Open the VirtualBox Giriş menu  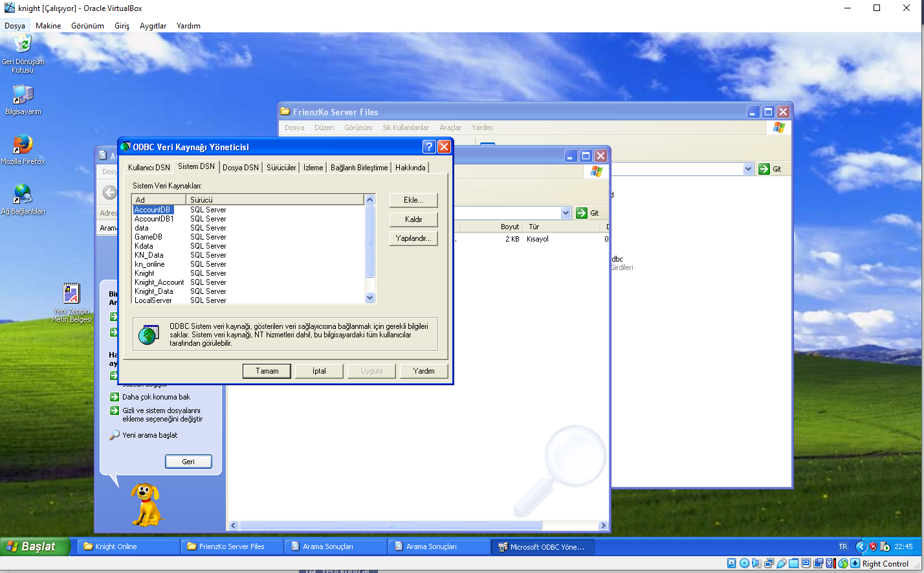pyautogui.click(x=122, y=26)
